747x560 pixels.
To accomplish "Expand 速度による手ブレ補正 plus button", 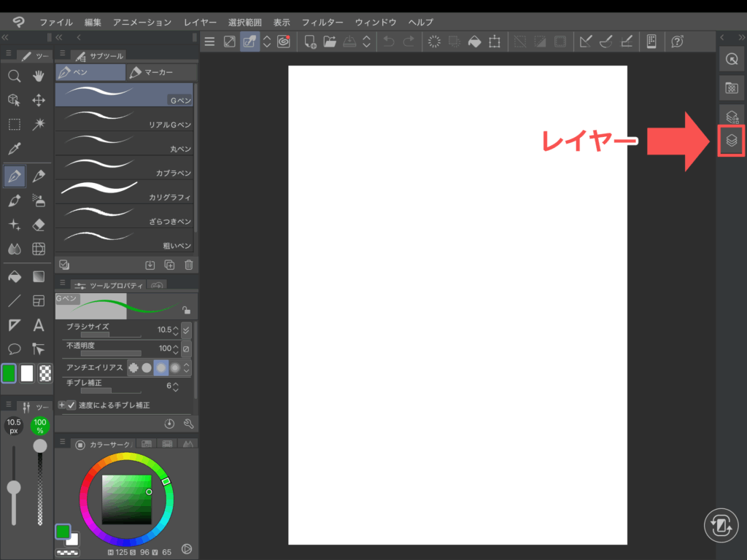I will pyautogui.click(x=61, y=405).
